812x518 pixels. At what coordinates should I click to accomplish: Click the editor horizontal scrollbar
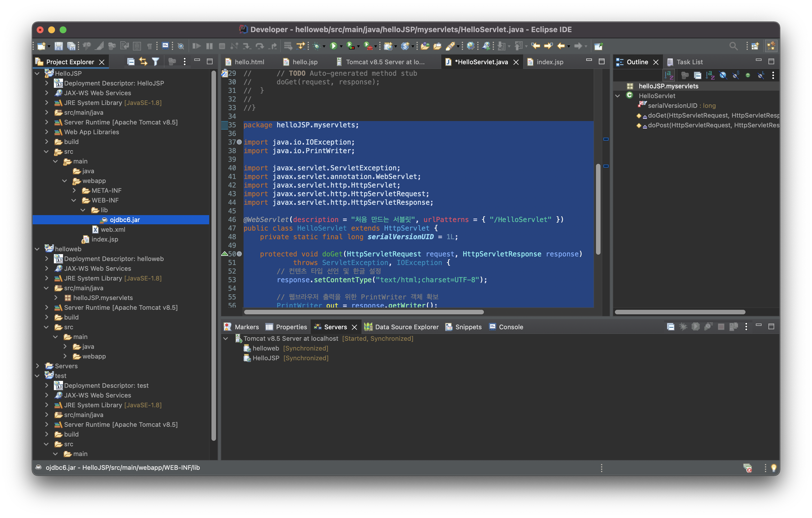[364, 312]
